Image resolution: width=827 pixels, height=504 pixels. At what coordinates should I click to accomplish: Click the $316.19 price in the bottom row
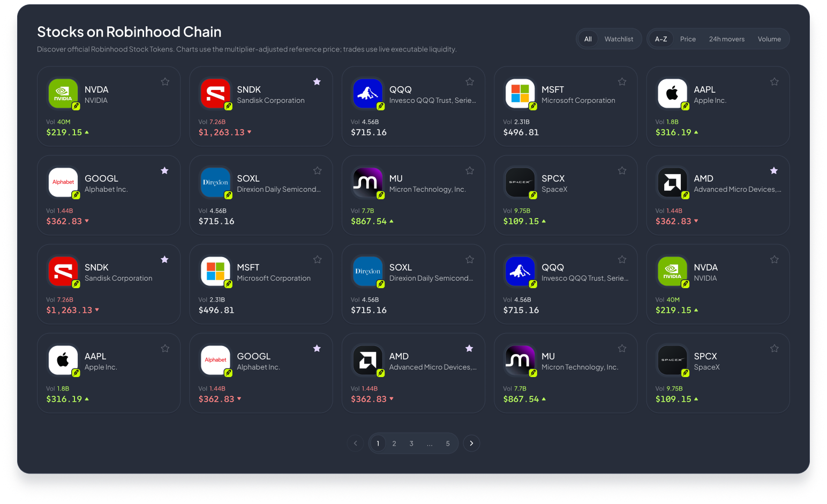tap(64, 399)
